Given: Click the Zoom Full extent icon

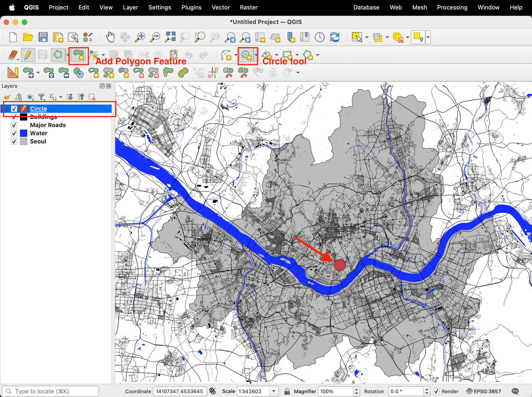Looking at the screenshot, I should [170, 37].
